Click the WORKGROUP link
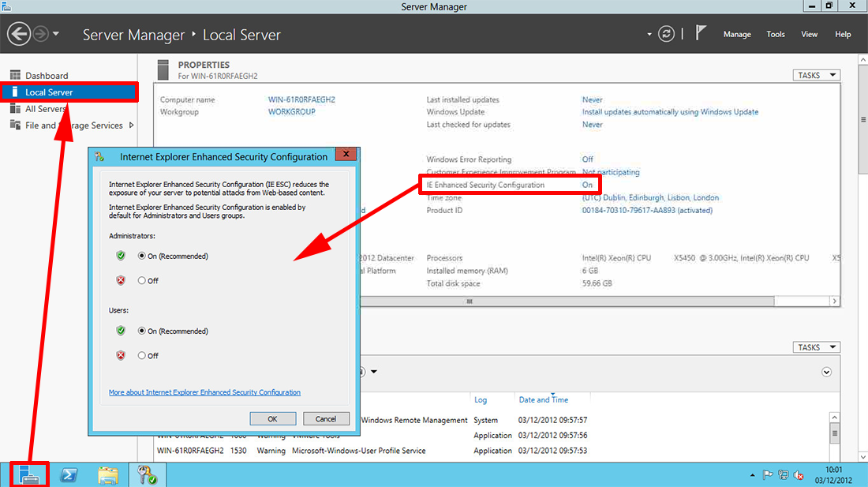This screenshot has height=487, width=868. [292, 112]
